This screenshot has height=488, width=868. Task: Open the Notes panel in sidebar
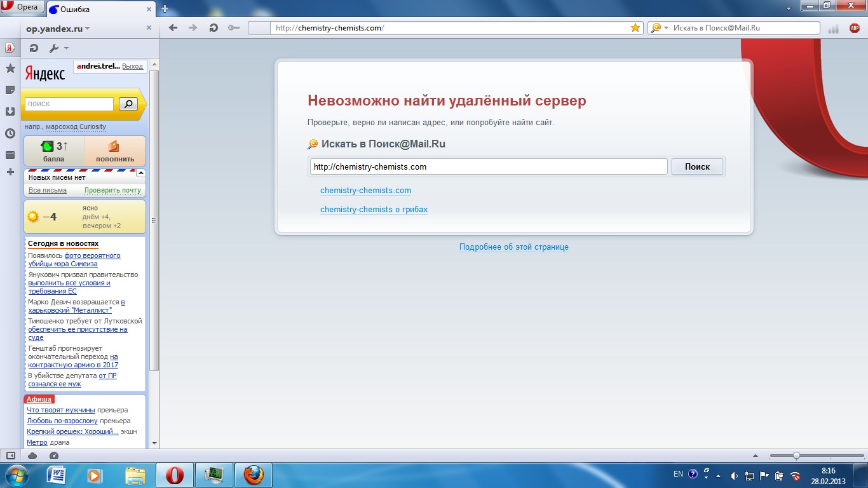point(10,90)
